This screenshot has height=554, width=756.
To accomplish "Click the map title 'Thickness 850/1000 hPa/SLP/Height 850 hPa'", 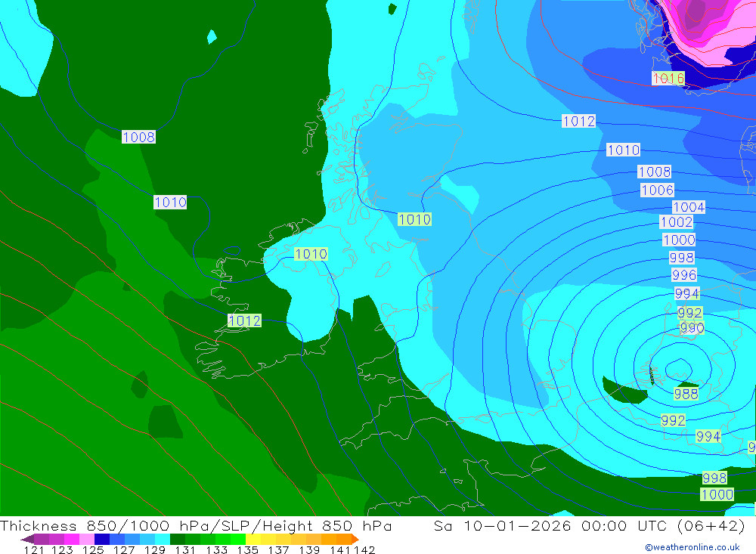I will tap(196, 525).
